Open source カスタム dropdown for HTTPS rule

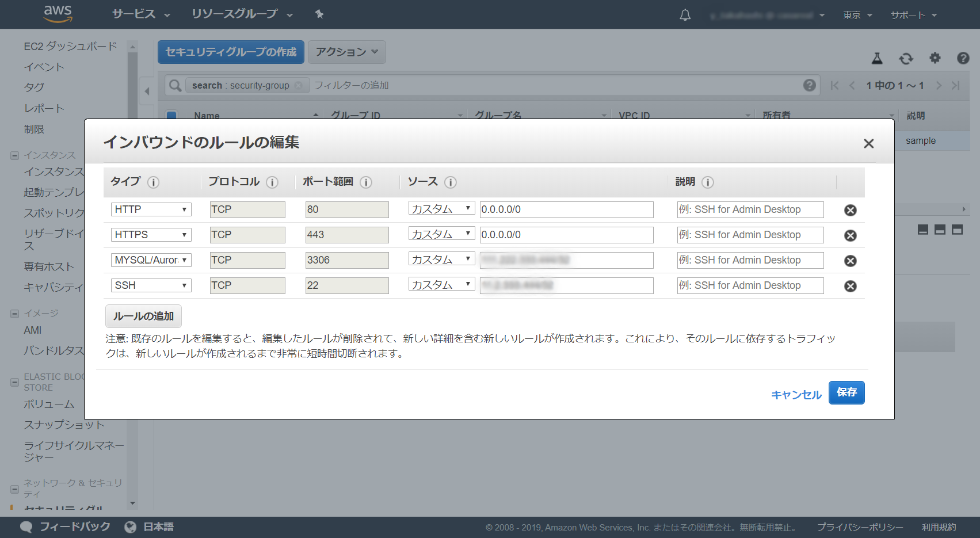click(442, 234)
